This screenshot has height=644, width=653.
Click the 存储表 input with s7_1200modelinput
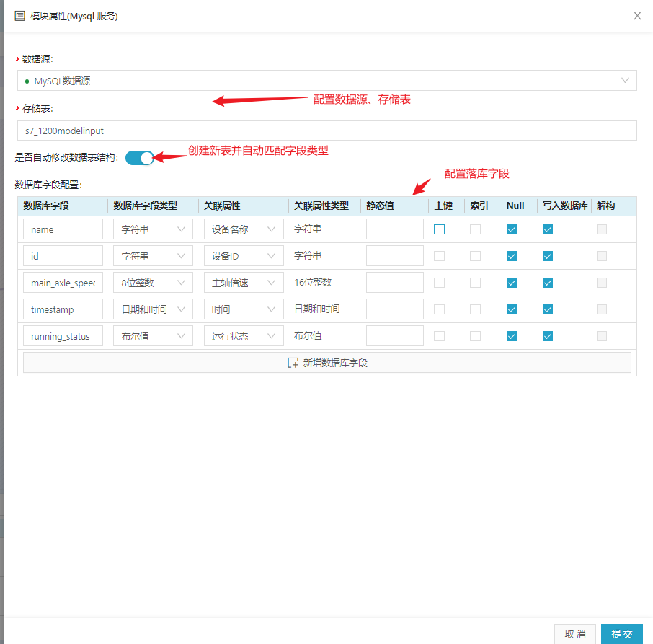(x=327, y=131)
